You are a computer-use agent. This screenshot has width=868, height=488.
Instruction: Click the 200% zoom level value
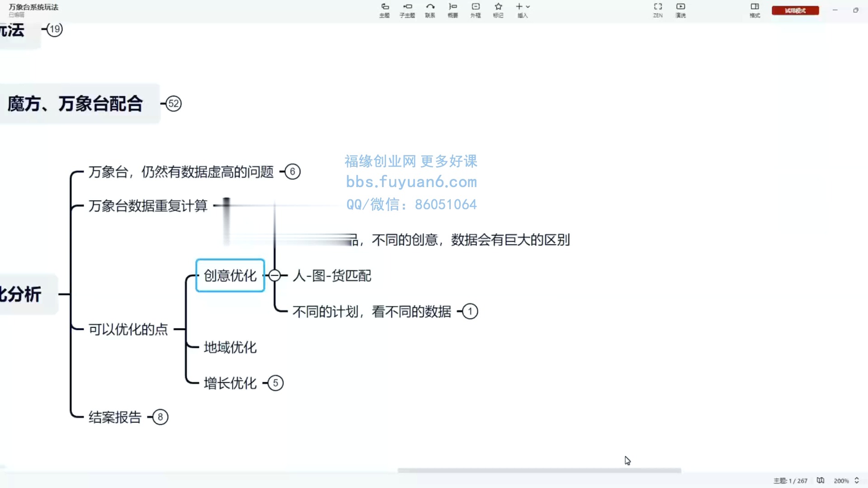point(841,481)
